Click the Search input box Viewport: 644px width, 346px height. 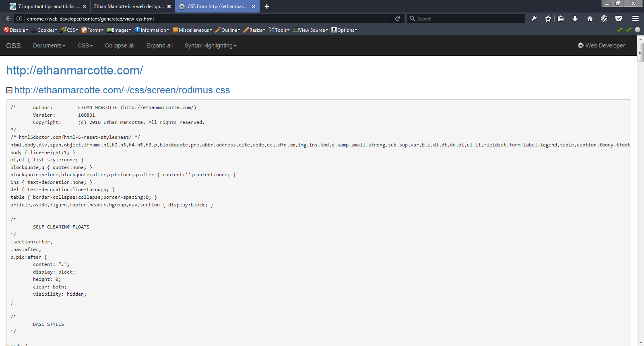click(466, 19)
